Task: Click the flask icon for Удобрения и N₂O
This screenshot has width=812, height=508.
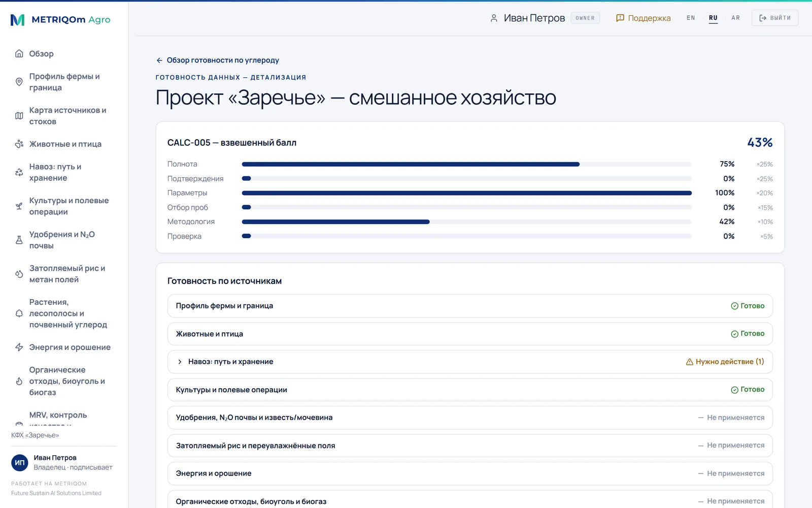Action: click(x=19, y=240)
